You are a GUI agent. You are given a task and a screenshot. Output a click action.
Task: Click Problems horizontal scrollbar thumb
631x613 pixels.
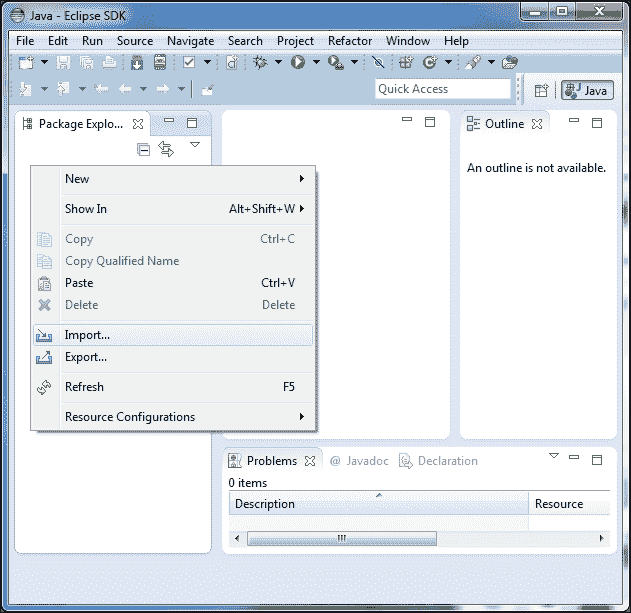(342, 538)
